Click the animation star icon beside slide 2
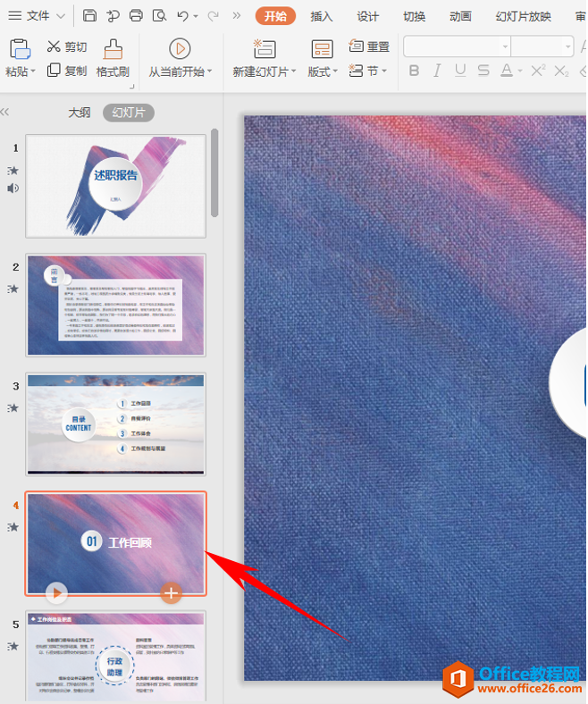Screen dimensions: 588x704 [13, 289]
